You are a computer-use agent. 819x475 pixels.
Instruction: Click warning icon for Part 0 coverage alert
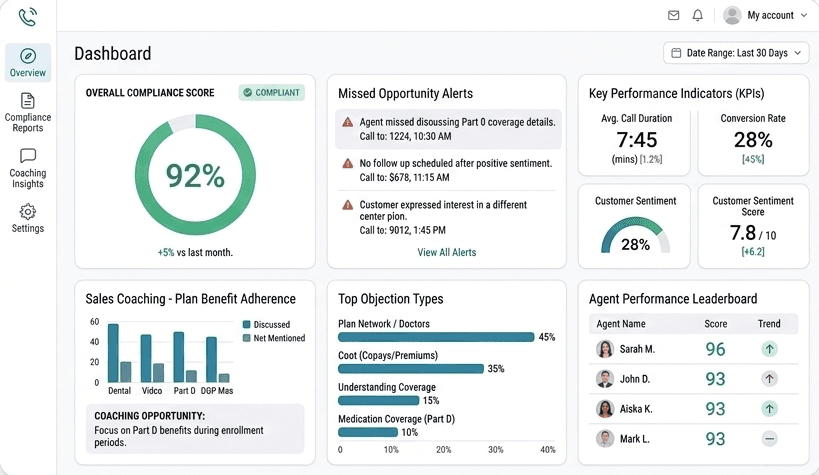348,122
